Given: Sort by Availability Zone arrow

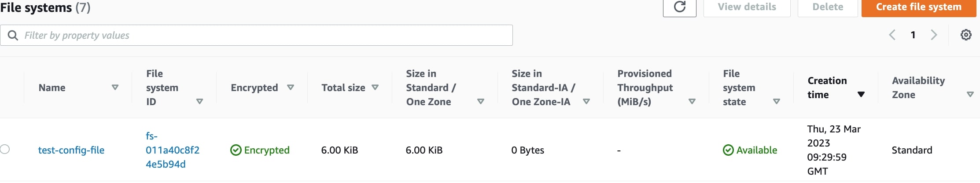Looking at the screenshot, I should click(970, 95).
